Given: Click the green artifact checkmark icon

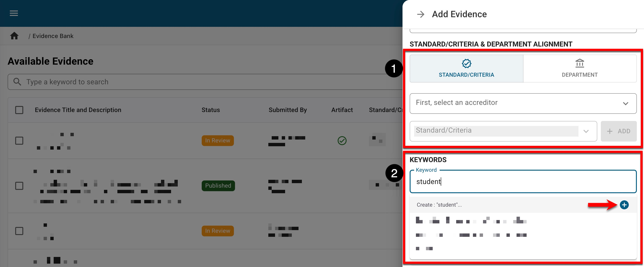Looking at the screenshot, I should pyautogui.click(x=342, y=140).
